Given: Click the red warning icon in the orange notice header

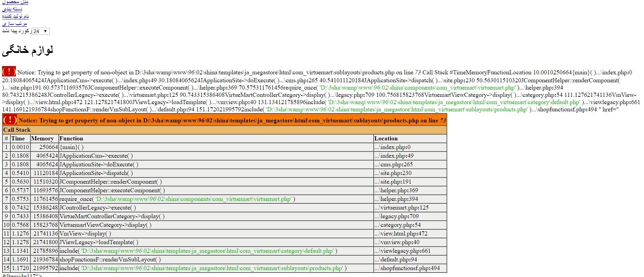Looking at the screenshot, I should click(10, 120).
